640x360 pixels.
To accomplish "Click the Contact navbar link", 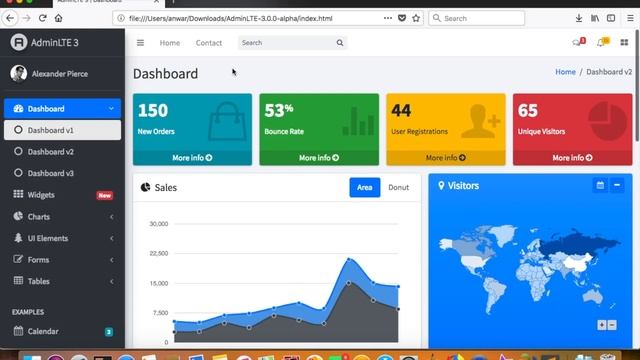I will [209, 43].
